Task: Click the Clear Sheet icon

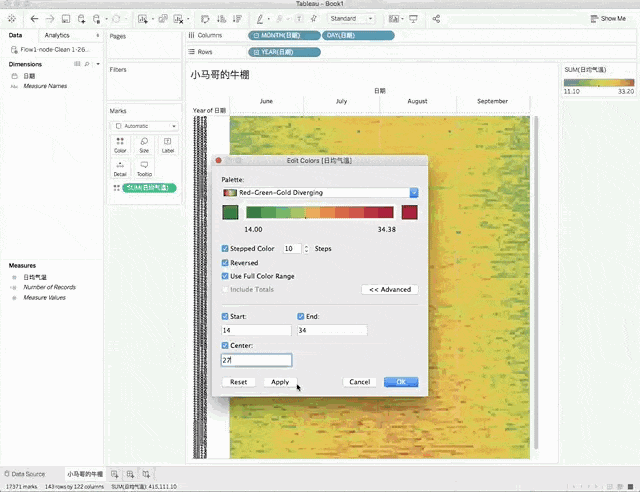Action: point(178,19)
